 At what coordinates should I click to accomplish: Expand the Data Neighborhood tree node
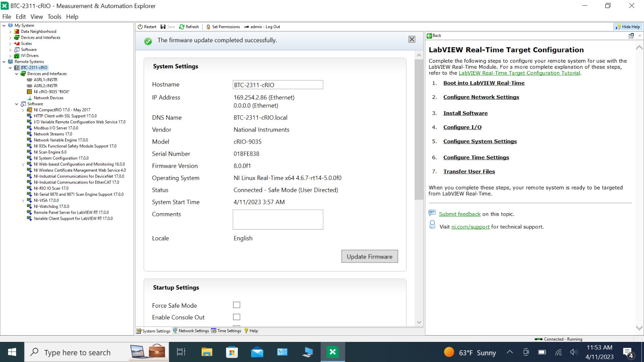[10, 31]
